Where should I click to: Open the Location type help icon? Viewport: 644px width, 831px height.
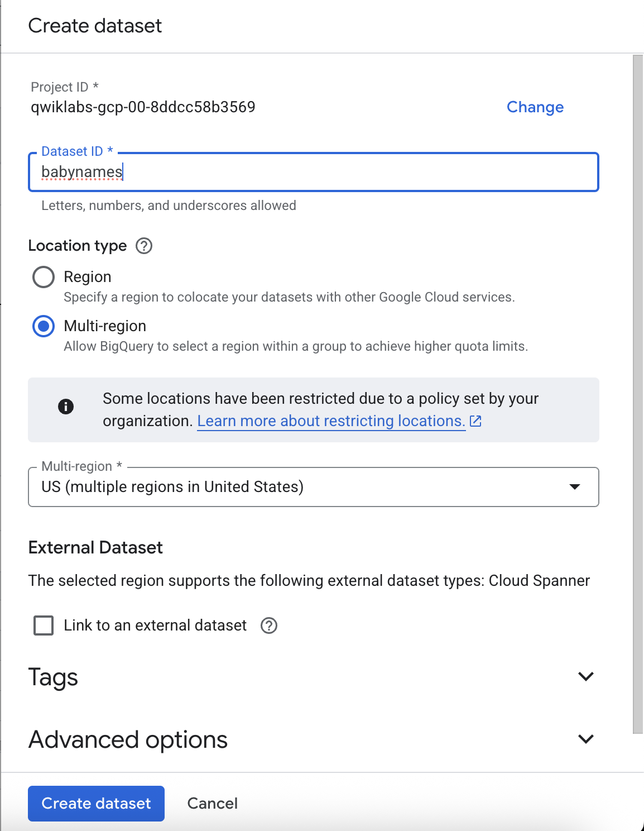(143, 246)
